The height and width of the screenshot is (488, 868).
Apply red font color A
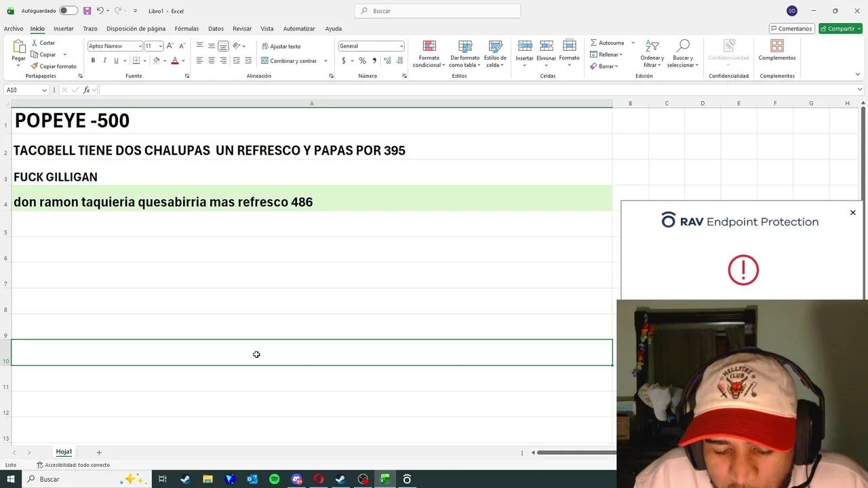coord(174,60)
